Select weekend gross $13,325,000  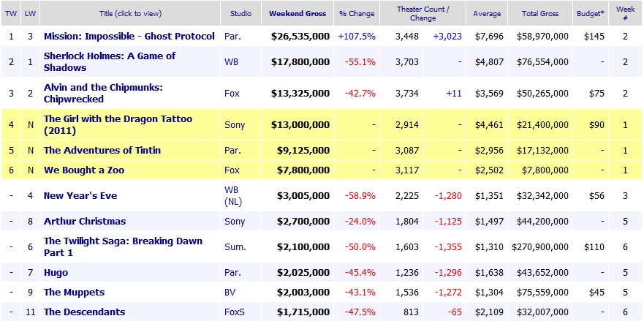pos(300,94)
